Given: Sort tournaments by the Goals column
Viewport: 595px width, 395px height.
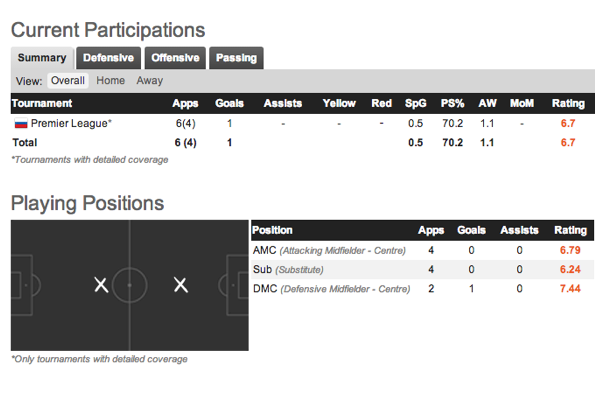Looking at the screenshot, I should tap(229, 103).
